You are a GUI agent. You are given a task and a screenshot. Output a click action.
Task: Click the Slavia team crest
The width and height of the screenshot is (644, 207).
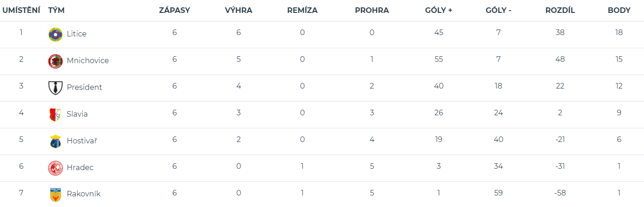[x=55, y=114]
